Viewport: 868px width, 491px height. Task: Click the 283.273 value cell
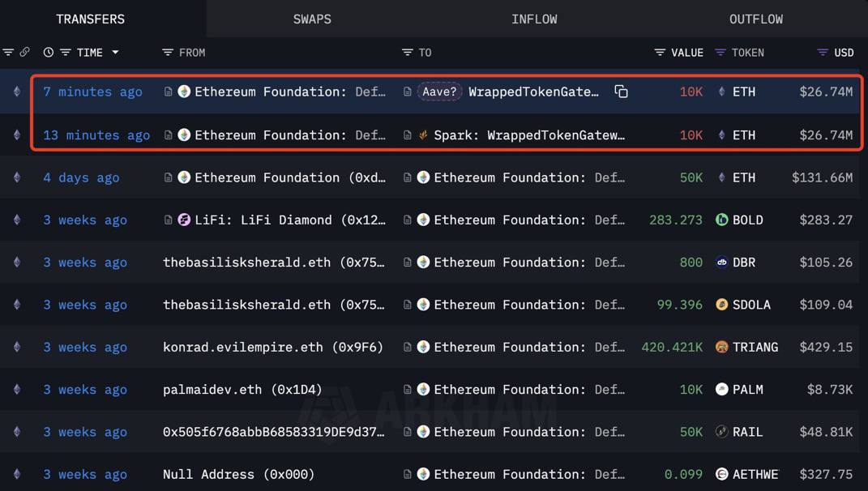click(x=676, y=220)
